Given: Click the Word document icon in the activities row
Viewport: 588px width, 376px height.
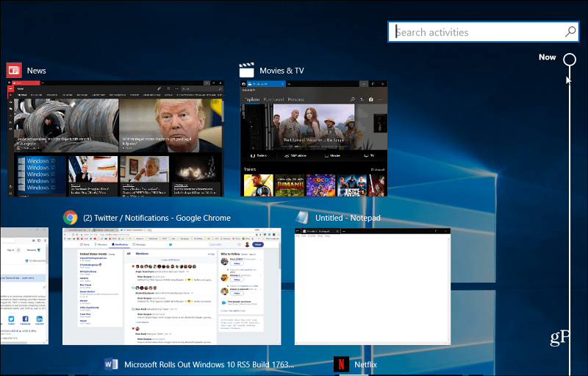Looking at the screenshot, I should tap(112, 364).
